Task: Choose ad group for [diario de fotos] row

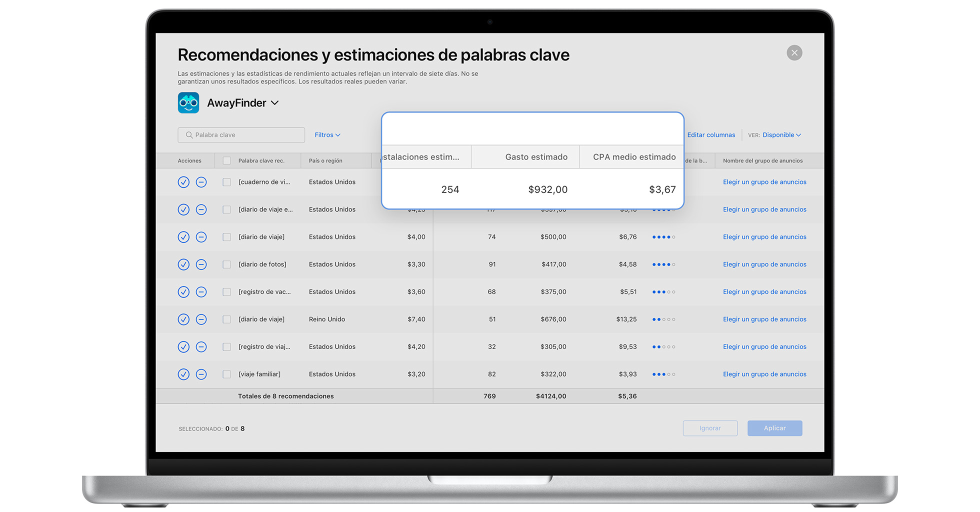Action: coord(764,264)
